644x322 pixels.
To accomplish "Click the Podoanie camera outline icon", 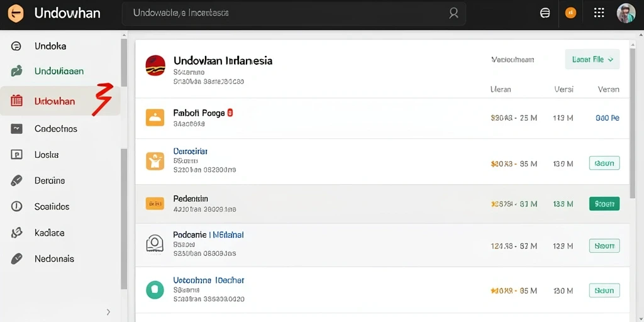I will pos(155,243).
